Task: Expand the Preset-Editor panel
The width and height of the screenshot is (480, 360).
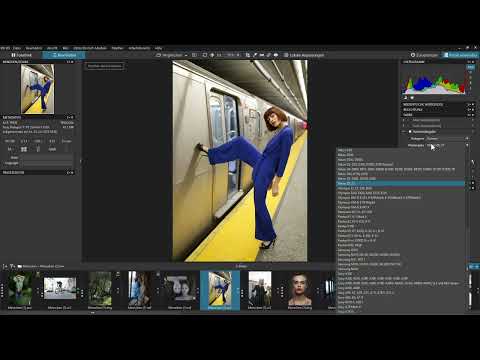Action: click(38, 173)
